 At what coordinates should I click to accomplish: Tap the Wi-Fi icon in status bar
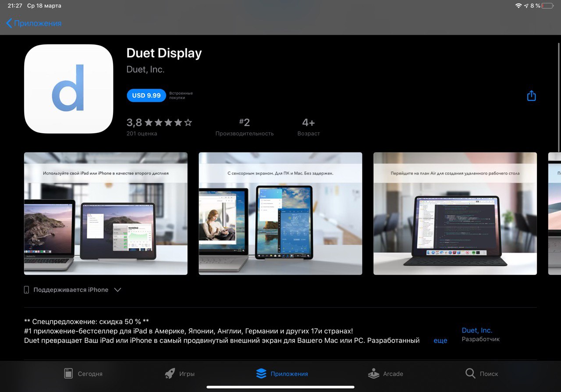(x=518, y=6)
